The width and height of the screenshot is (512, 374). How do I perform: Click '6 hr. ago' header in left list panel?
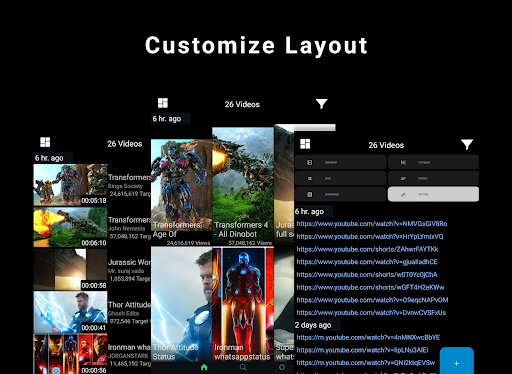coord(49,158)
